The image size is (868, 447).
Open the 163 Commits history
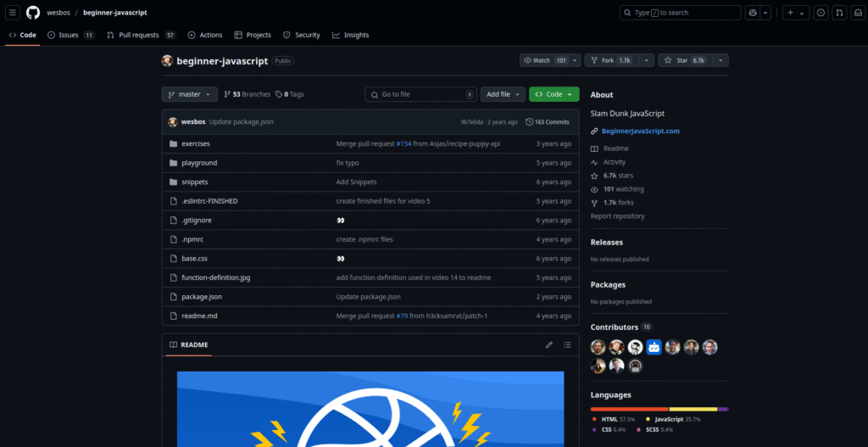[548, 122]
